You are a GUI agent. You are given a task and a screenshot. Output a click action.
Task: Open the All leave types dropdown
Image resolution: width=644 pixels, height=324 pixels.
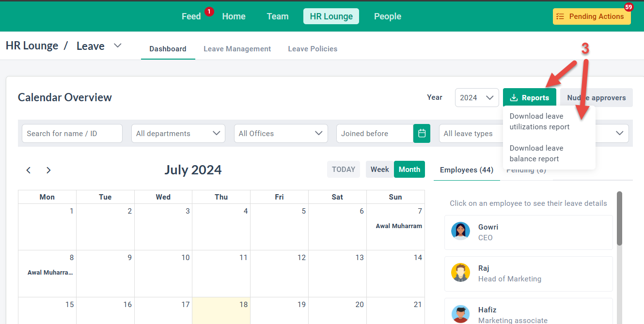[x=471, y=133]
